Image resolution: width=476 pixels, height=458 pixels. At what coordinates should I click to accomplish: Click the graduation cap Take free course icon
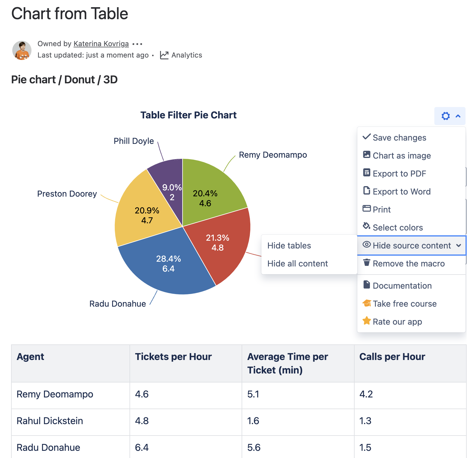(x=367, y=303)
